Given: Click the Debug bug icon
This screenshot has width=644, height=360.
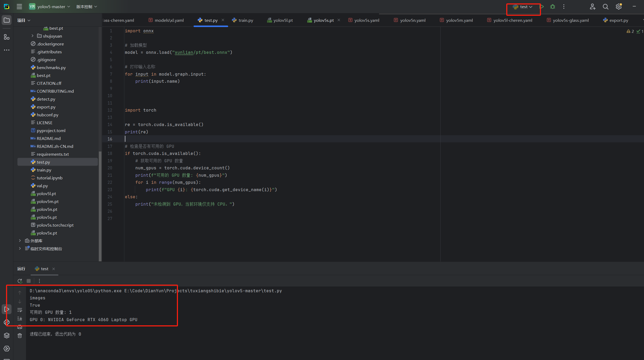Looking at the screenshot, I should (x=553, y=7).
